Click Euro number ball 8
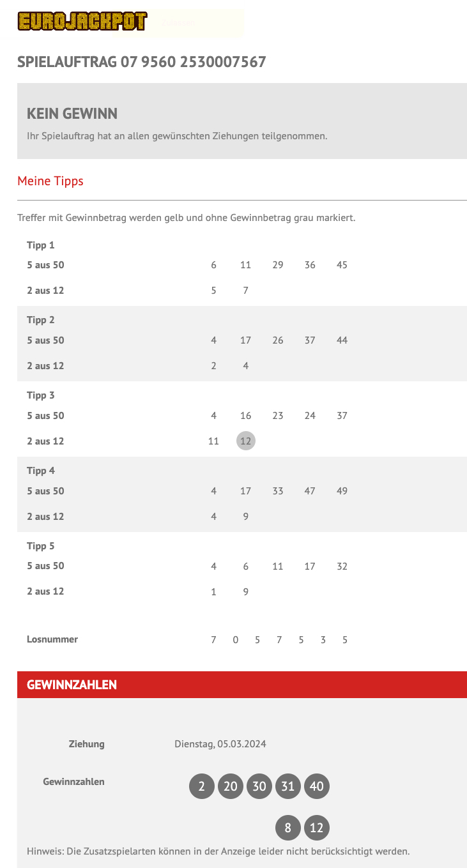This screenshot has width=467, height=868. click(x=288, y=828)
